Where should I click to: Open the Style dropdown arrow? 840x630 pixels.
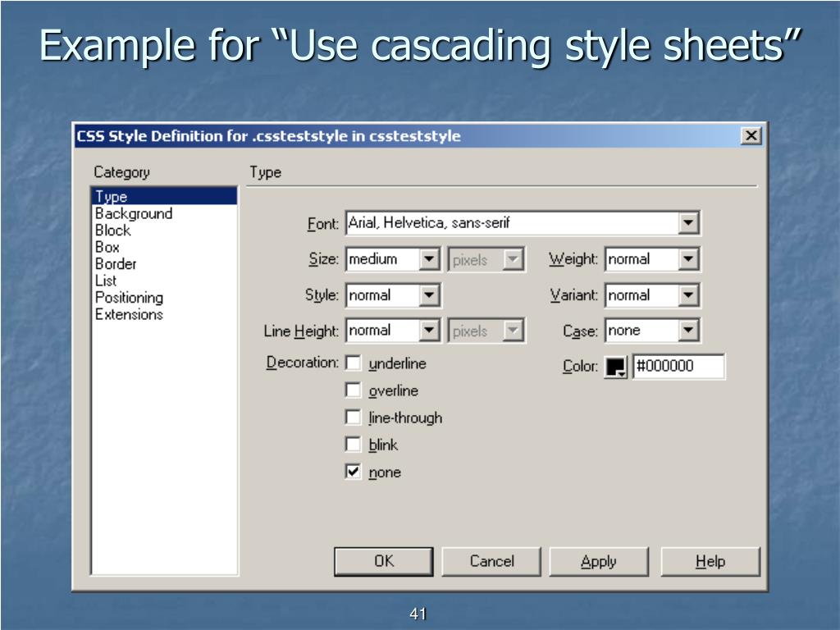pyautogui.click(x=428, y=295)
